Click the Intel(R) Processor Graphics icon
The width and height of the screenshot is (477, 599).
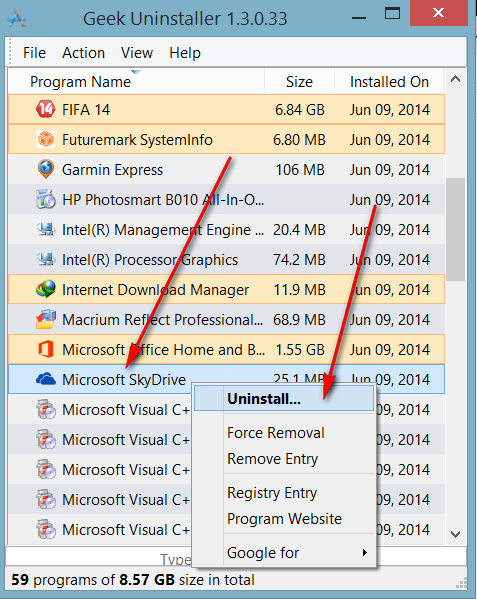pyautogui.click(x=45, y=259)
